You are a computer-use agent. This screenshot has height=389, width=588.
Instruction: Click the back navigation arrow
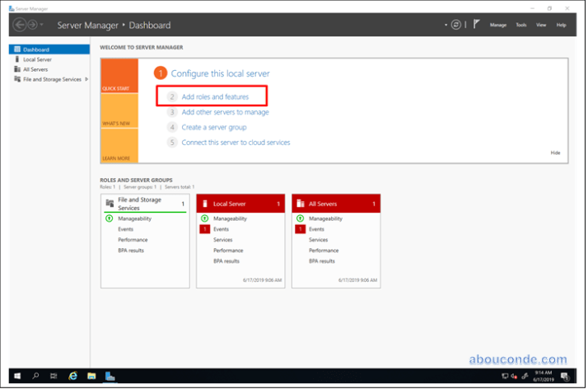coord(20,25)
